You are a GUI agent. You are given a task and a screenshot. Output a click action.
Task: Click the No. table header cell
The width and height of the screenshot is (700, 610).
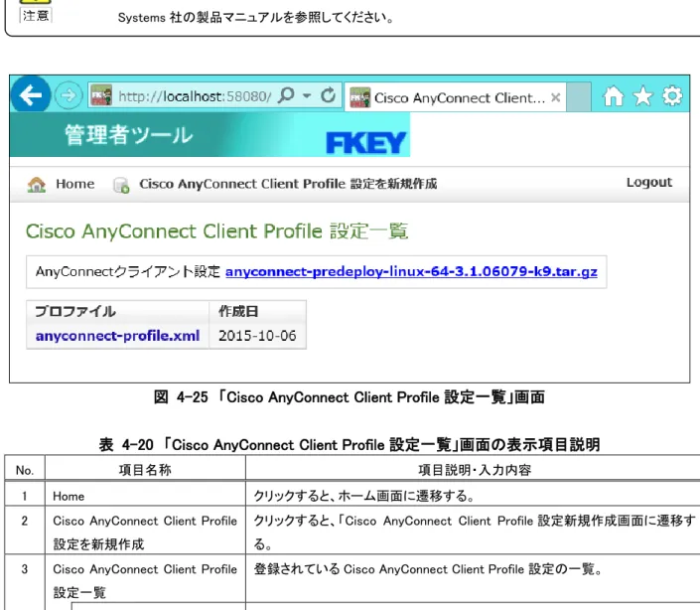pyautogui.click(x=25, y=470)
